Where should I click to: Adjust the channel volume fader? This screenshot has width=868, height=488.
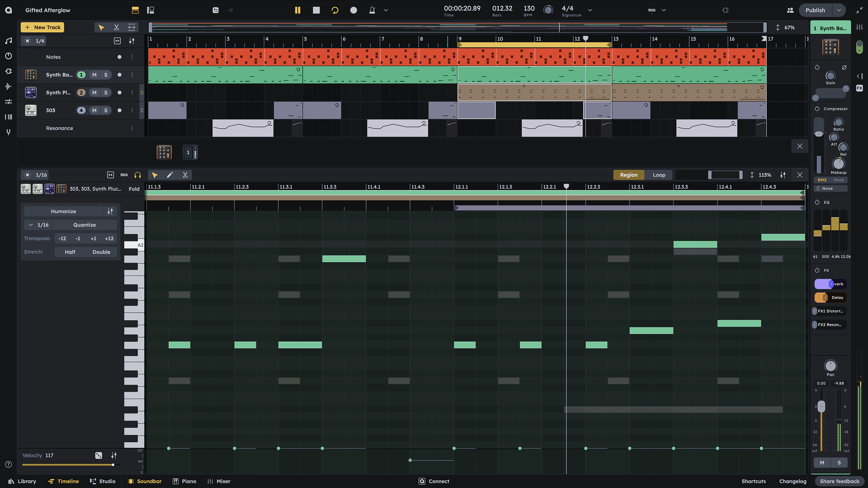[821, 406]
